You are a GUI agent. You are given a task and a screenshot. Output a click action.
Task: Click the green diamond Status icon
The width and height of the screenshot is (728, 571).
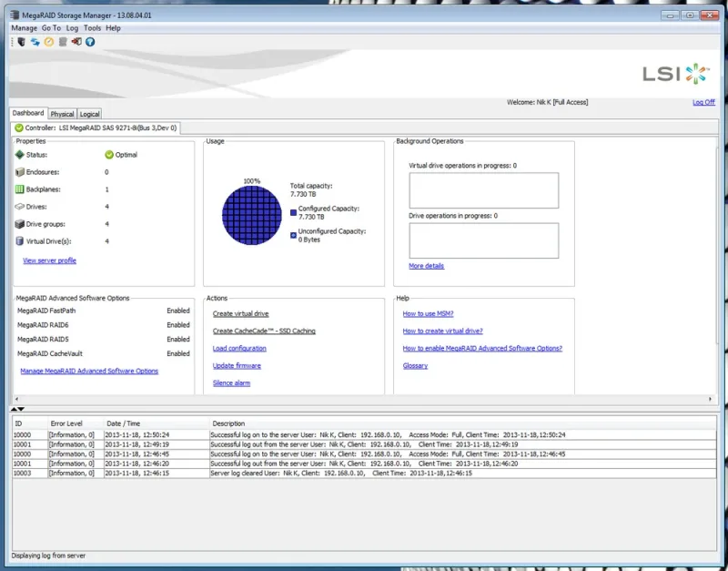[19, 154]
